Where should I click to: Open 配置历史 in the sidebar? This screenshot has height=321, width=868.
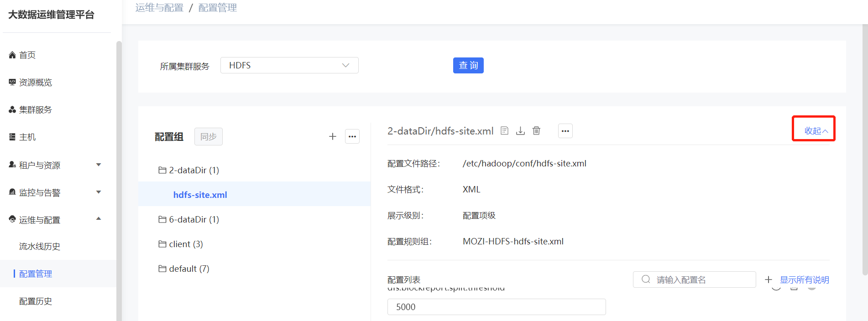coord(36,301)
